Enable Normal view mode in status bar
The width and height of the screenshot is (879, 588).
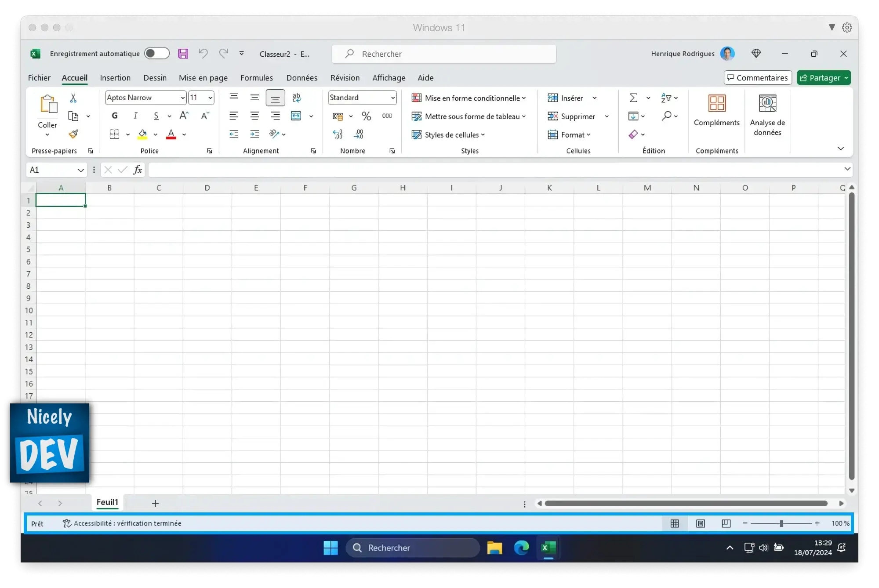(x=674, y=523)
